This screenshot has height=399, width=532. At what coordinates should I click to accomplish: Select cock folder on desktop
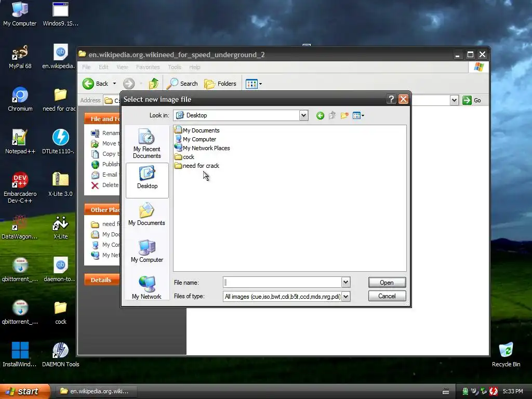tap(60, 312)
